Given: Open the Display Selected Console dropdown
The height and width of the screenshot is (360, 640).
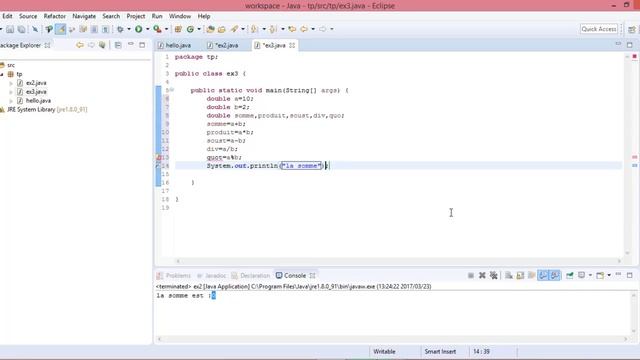Looking at the screenshot, I should click(x=590, y=276).
